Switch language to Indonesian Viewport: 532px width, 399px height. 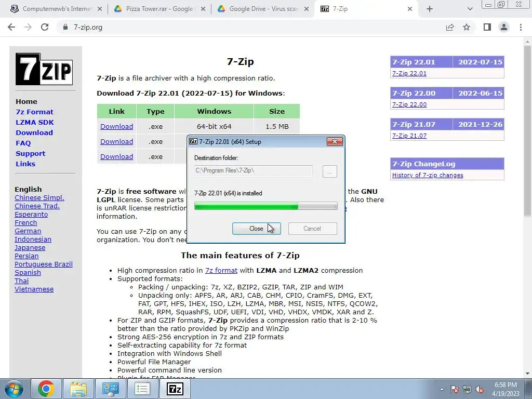33,239
